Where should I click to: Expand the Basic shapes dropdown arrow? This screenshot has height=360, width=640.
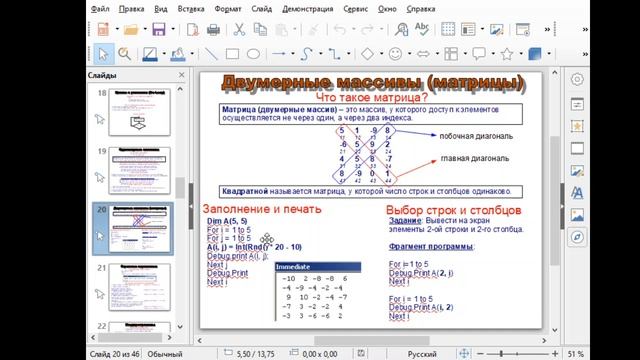tap(381, 54)
